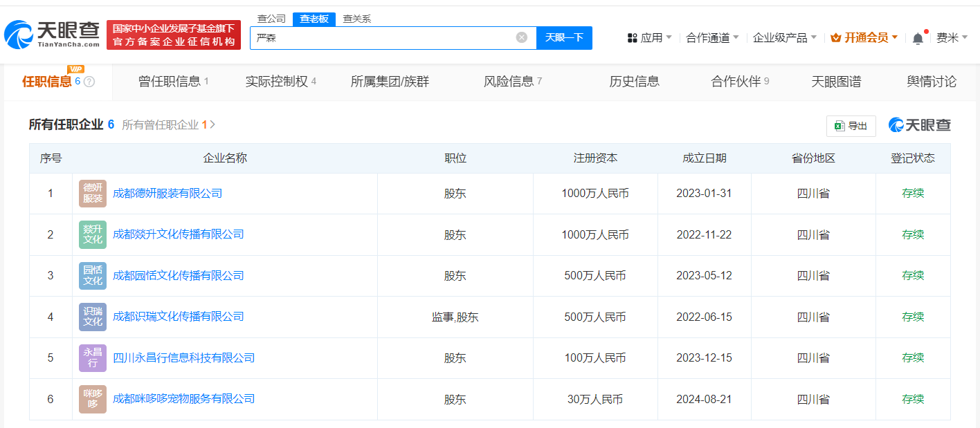980x428 pixels.
Task: Clear the search box with the X icon
Action: coord(522,37)
